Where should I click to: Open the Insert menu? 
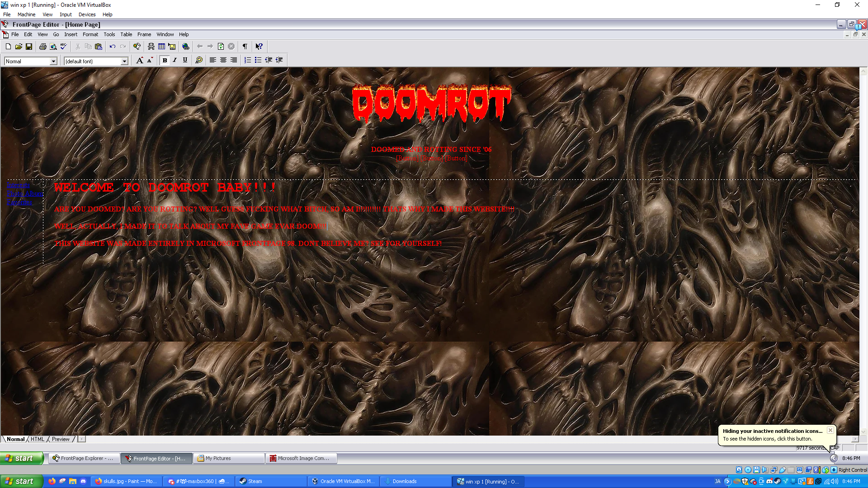[71, 34]
